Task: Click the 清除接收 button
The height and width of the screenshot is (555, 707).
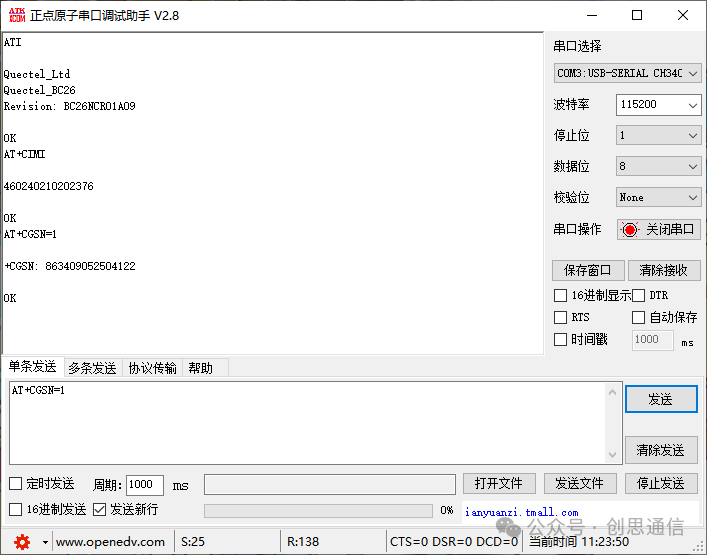Action: [663, 270]
